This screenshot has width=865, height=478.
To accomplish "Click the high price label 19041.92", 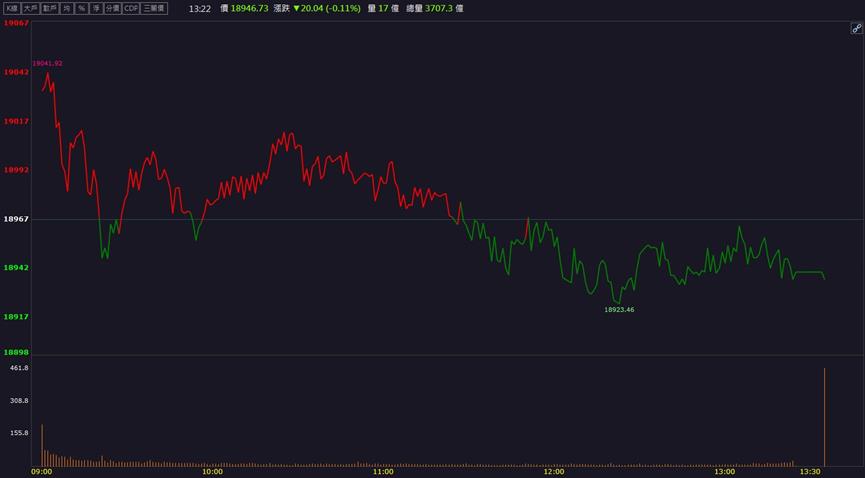I will [x=47, y=63].
